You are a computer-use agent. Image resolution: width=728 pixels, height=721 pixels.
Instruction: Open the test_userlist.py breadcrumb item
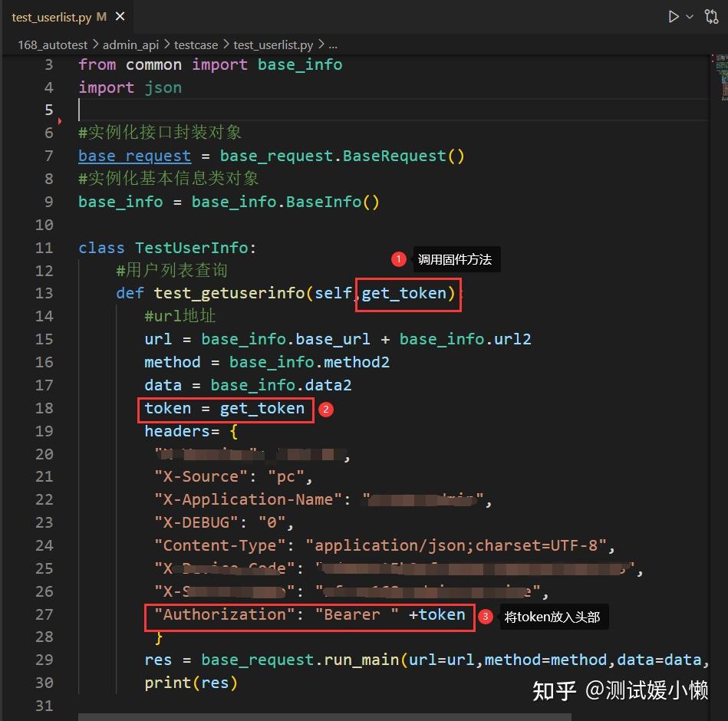(273, 45)
